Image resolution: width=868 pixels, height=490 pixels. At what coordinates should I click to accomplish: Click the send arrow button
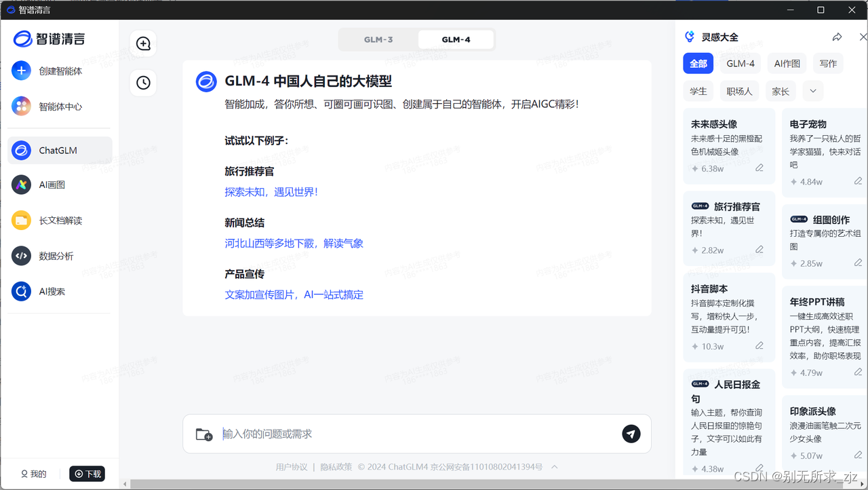pos(631,434)
